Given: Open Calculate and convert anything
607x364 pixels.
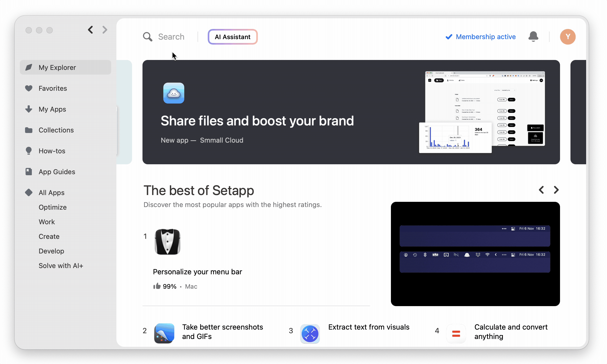Looking at the screenshot, I should pos(511,332).
